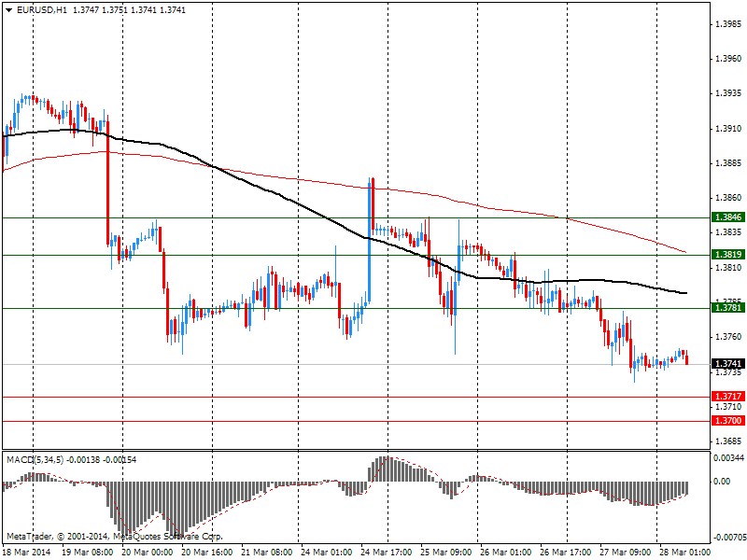The width and height of the screenshot is (747, 560).
Task: Click the EURUSD,H1 chart title text
Action: pos(42,10)
